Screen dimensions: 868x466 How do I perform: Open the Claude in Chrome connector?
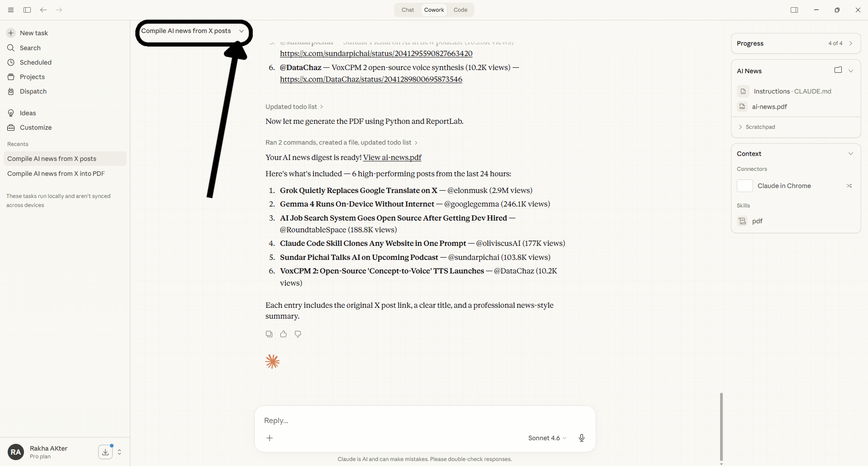coord(783,186)
